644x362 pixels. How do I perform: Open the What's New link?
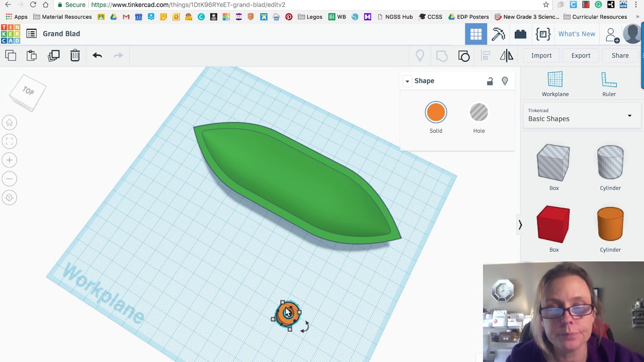(577, 34)
